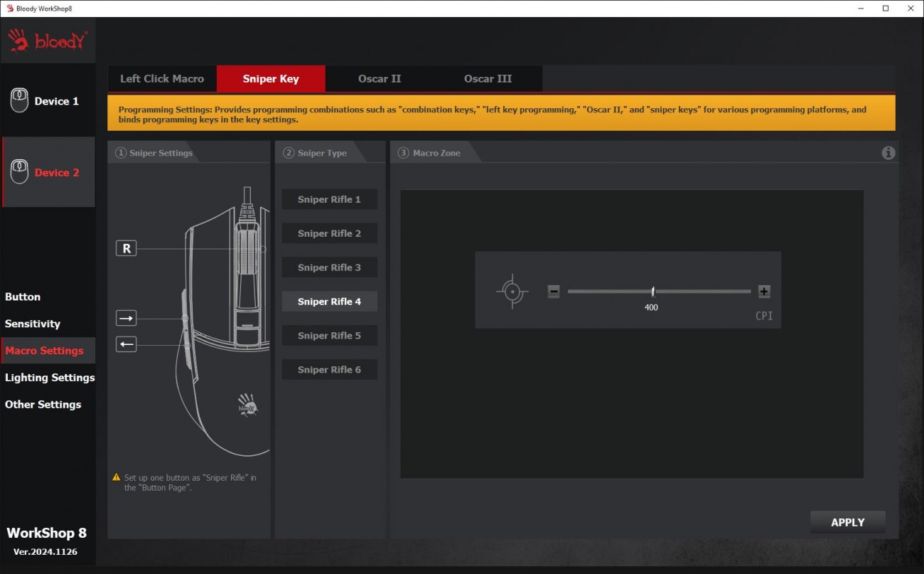This screenshot has height=574, width=924.
Task: Choose Sniper Rifle 4
Action: coord(329,302)
